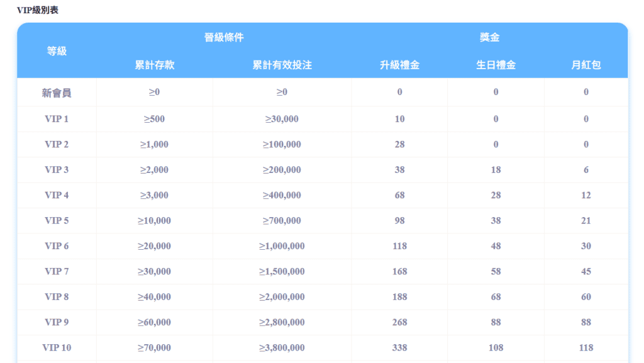Click the 生日禮金 column header
644x363 pixels.
[x=496, y=65]
